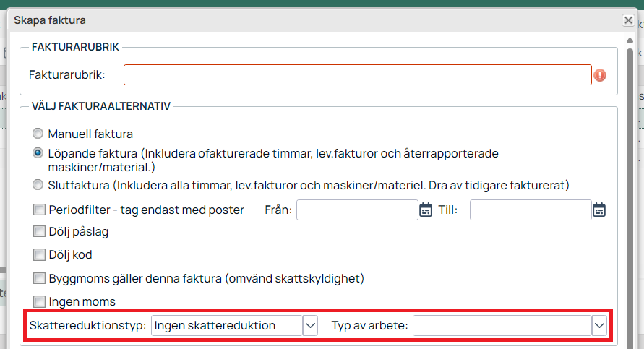Click the Typ av arbete text field

tap(502, 326)
